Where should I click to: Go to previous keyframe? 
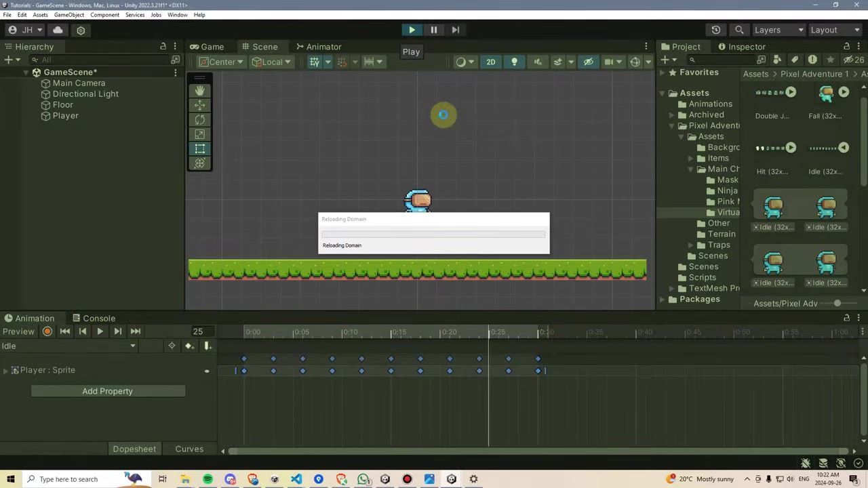83,331
